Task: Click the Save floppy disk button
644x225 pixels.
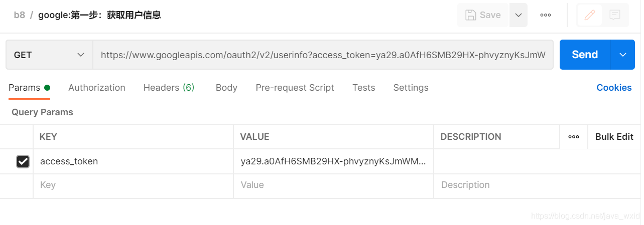Action: [x=483, y=15]
